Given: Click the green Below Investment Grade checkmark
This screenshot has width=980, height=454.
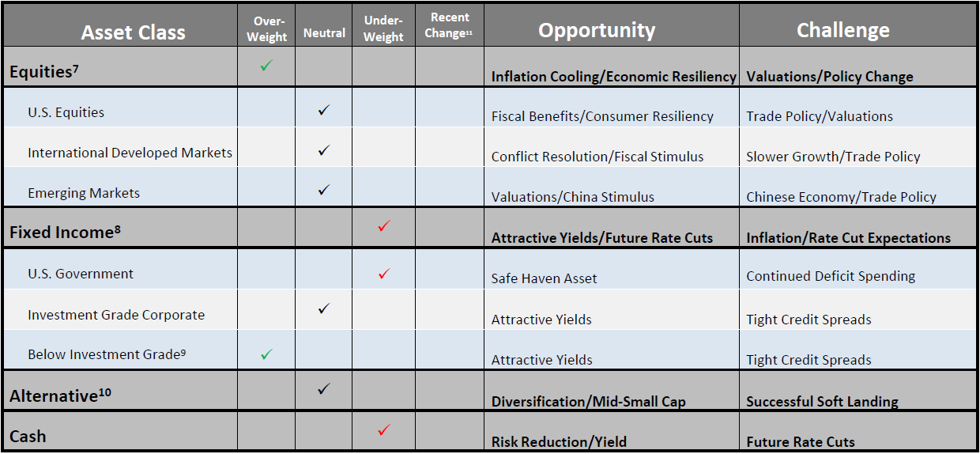Looking at the screenshot, I should tap(266, 354).
